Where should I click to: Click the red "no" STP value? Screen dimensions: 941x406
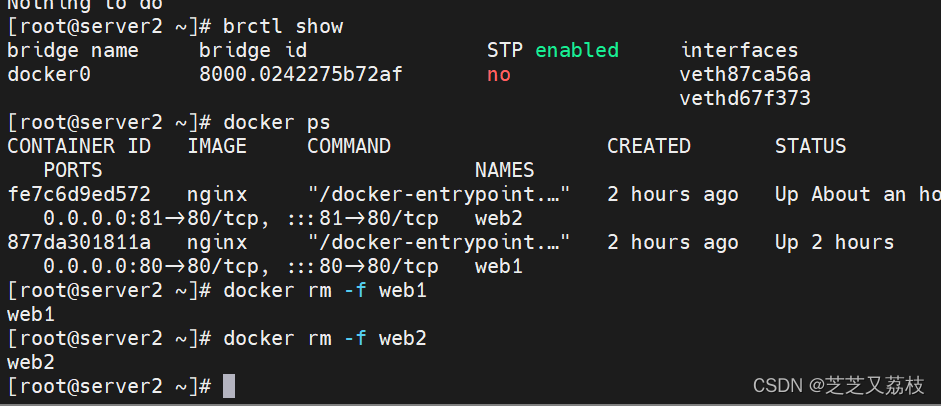pyautogui.click(x=499, y=74)
